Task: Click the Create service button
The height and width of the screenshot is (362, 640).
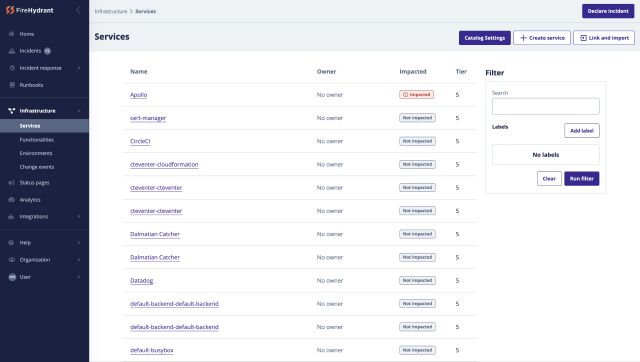Action: click(x=542, y=38)
